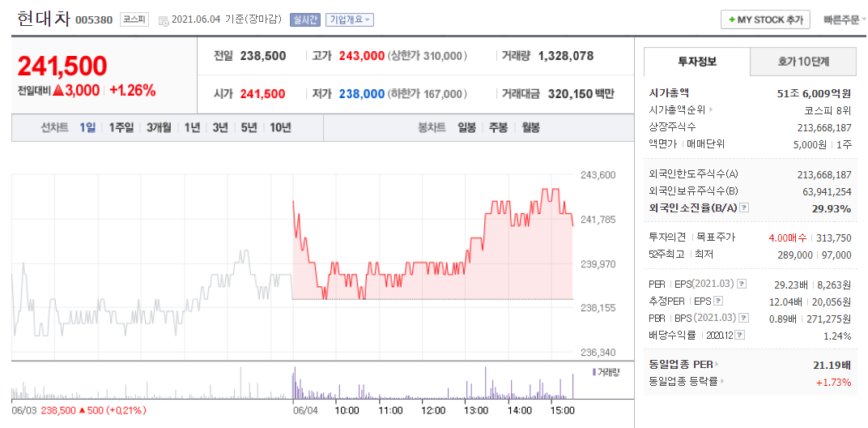Click the purple 거래량 legend marker
This screenshot has height=428, width=868.
(594, 372)
